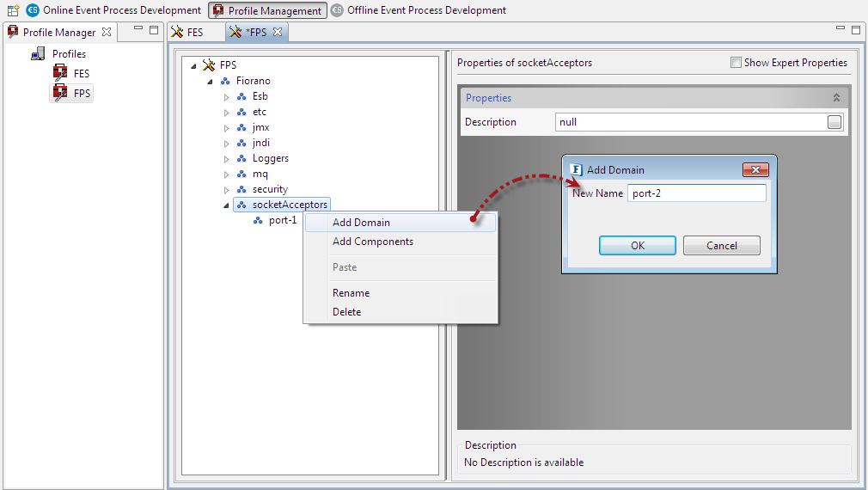Switch to Profile Management perspective
The image size is (868, 490).
pyautogui.click(x=268, y=10)
